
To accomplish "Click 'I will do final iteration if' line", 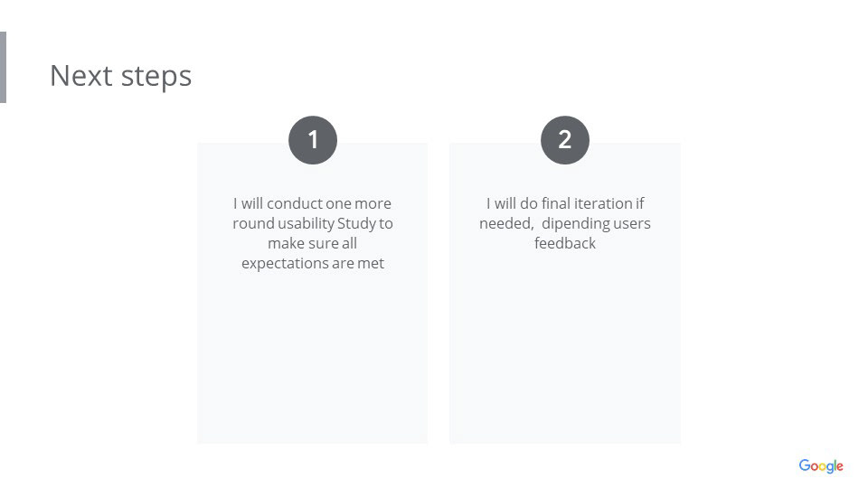I will (x=564, y=203).
